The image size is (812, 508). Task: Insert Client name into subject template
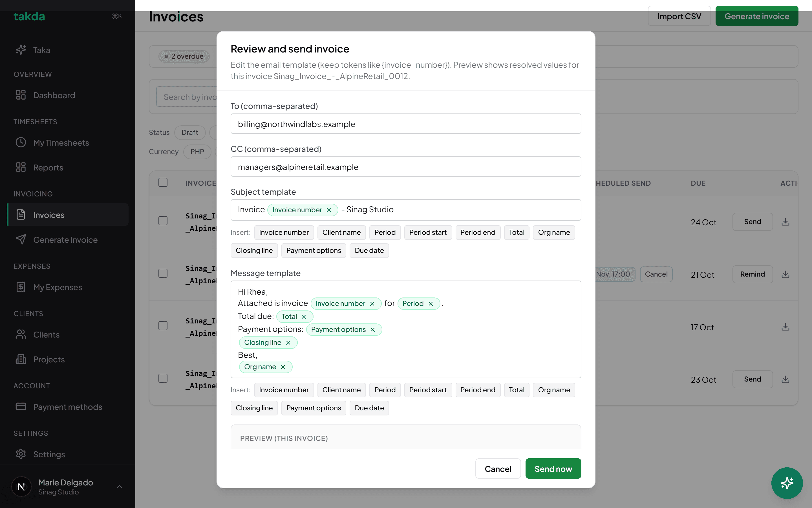point(341,233)
